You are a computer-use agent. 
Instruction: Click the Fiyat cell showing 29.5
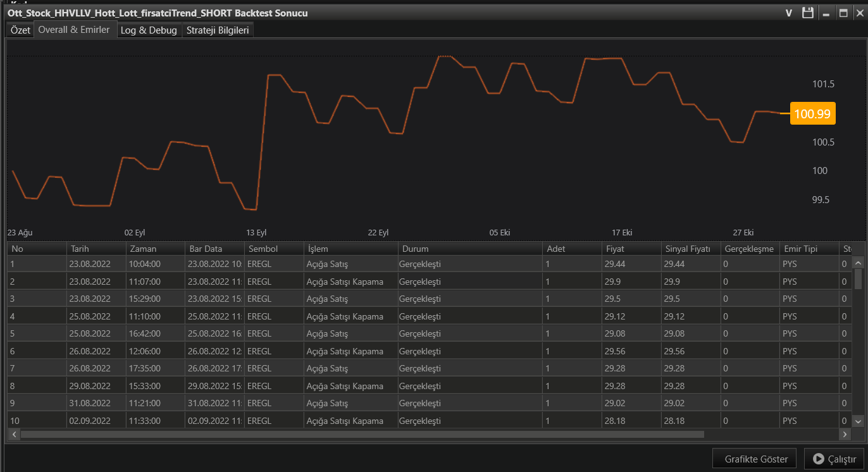pos(631,299)
